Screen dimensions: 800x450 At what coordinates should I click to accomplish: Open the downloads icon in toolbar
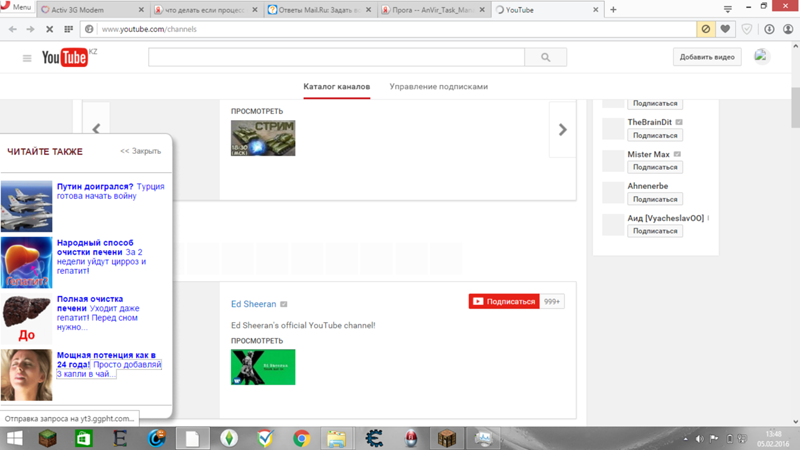coord(769,29)
